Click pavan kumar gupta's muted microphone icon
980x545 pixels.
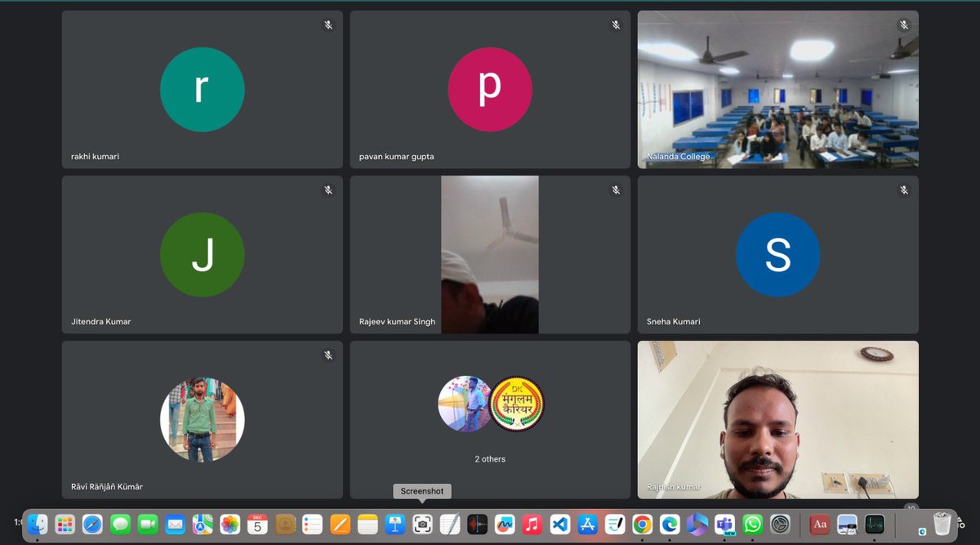[x=617, y=25]
